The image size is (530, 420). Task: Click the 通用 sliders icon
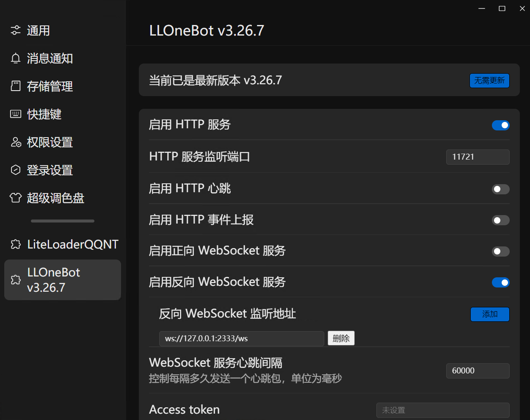click(16, 30)
